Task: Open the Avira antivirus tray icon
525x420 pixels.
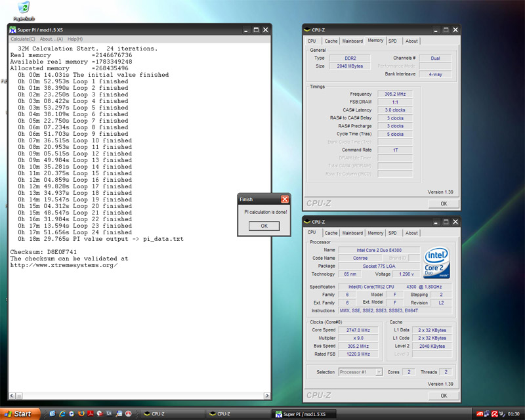Action: 495,414
